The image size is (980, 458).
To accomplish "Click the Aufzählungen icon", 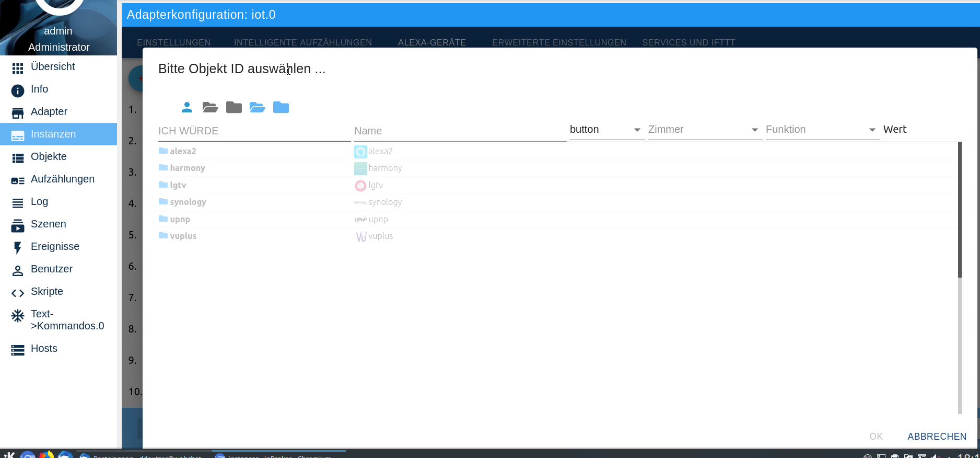I will point(18,181).
